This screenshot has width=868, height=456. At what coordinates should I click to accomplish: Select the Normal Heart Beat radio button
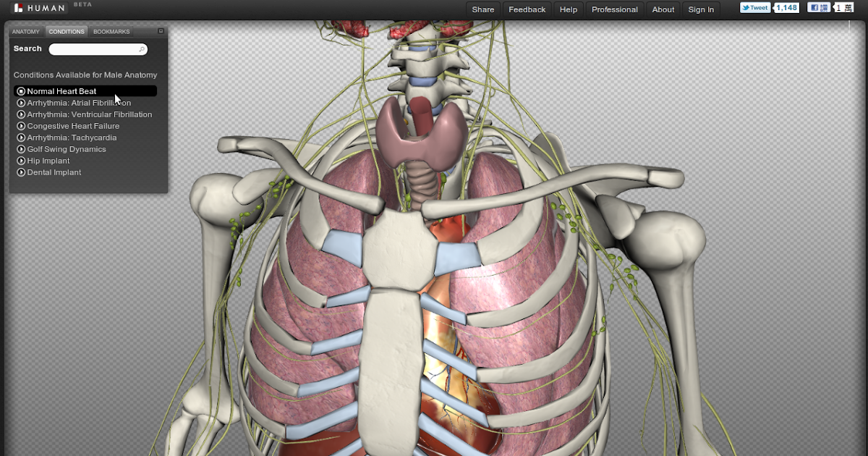pos(20,90)
